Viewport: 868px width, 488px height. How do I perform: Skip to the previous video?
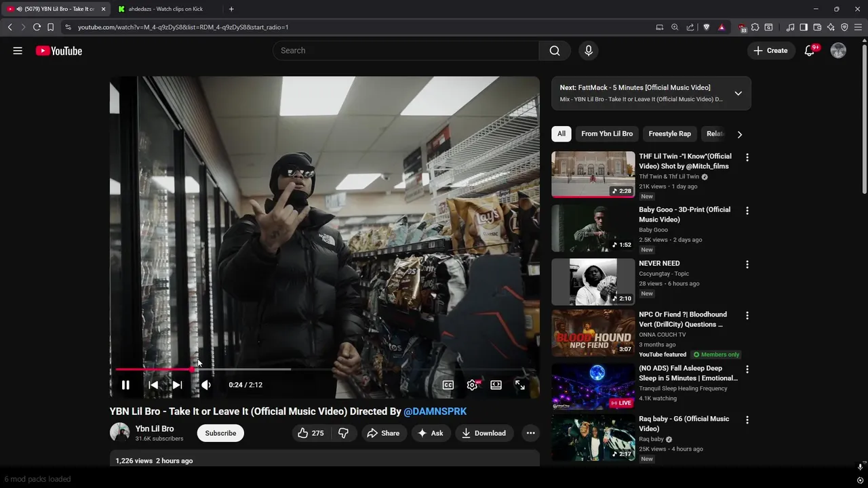[x=153, y=385]
